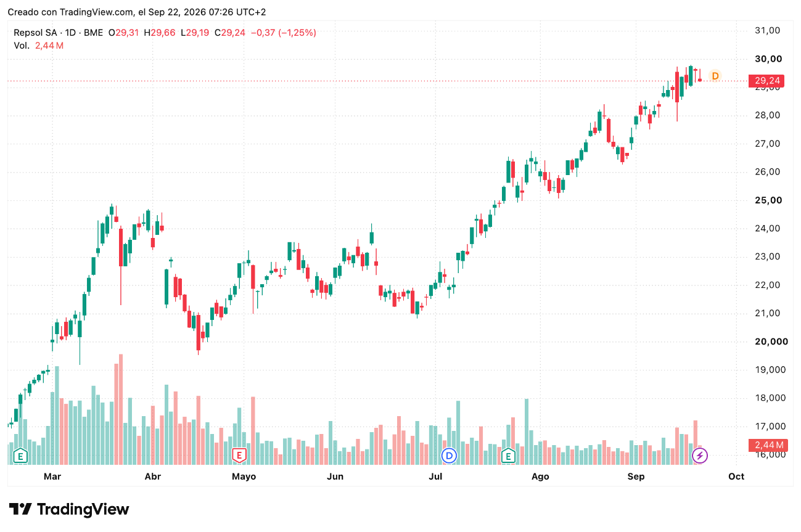801x532 pixels.
Task: Click the Abr label on time axis
Action: [x=152, y=477]
